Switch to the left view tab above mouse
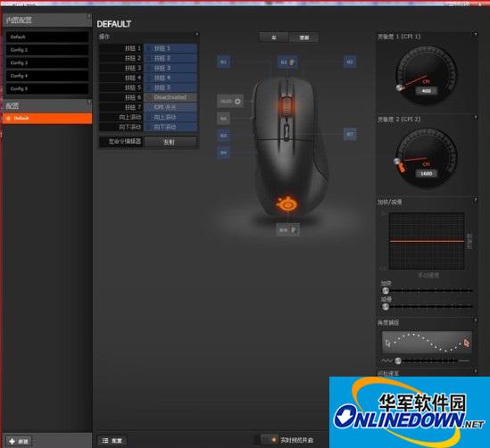Viewport: 490px width, 448px height. pos(274,37)
